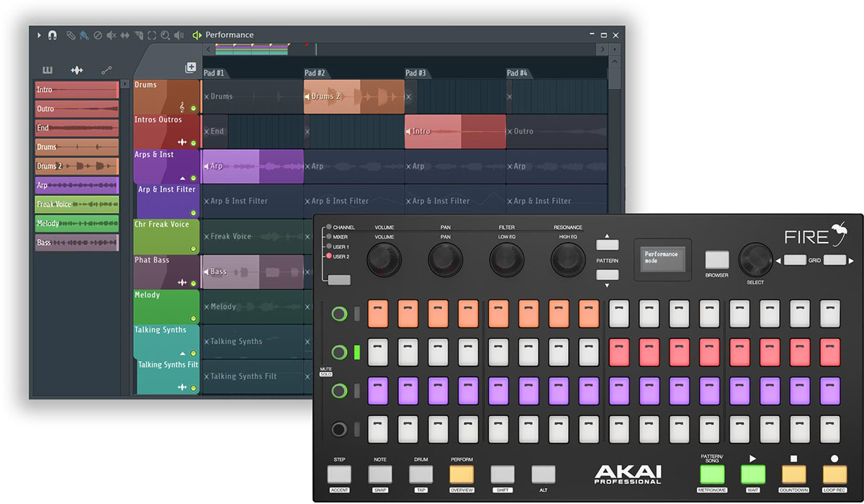
Task: Show audio clips with waveform icon
Action: point(77,70)
